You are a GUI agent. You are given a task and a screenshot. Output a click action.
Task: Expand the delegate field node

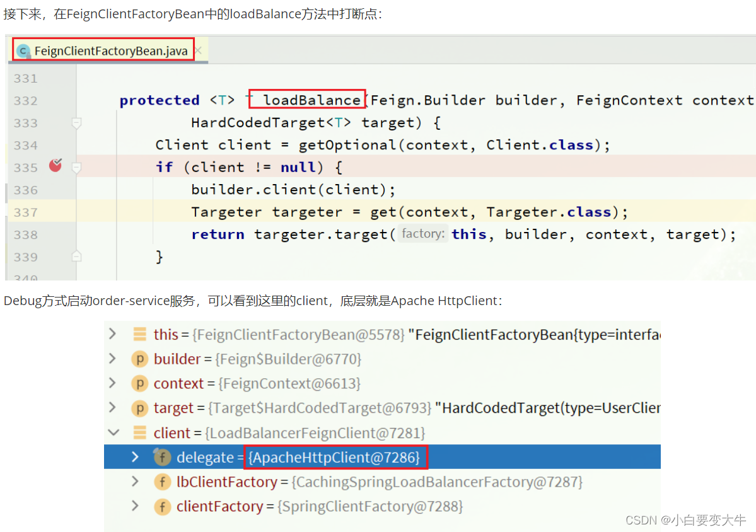coord(136,457)
